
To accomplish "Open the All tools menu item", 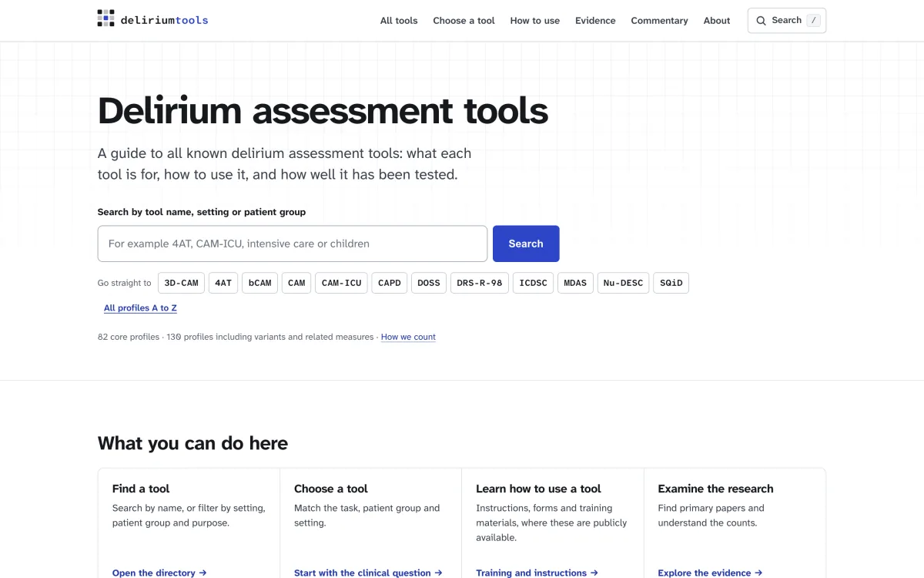I will click(x=399, y=21).
